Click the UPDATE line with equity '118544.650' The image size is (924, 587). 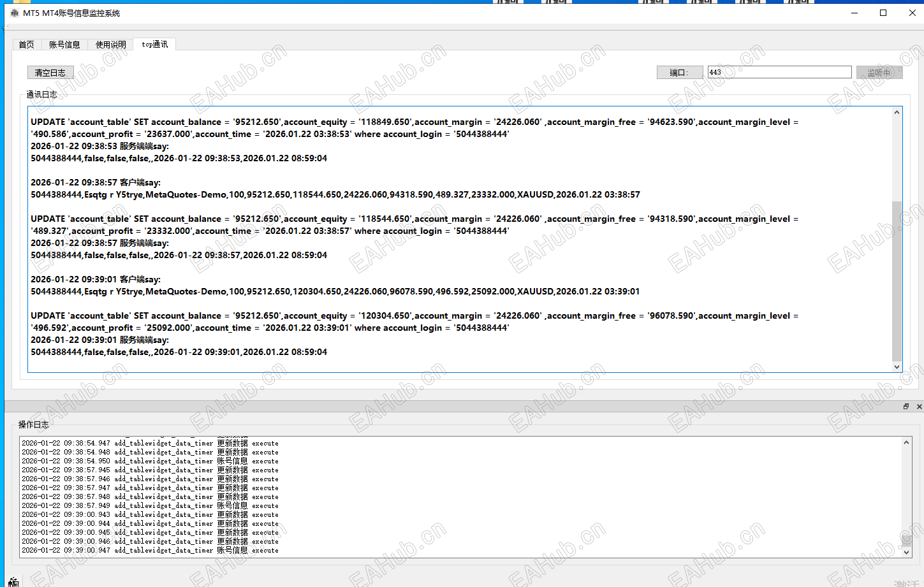click(414, 219)
